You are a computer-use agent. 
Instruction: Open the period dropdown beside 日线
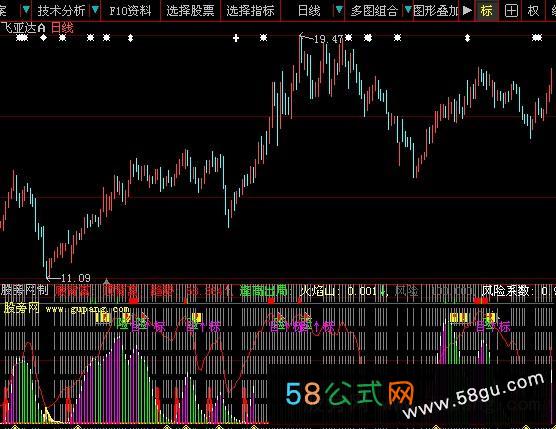pyautogui.click(x=339, y=10)
